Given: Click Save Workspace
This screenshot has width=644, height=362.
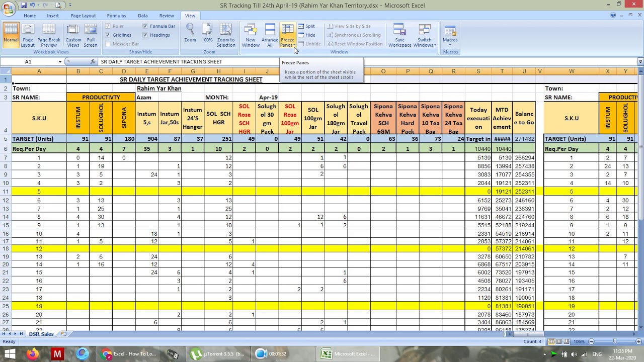Looking at the screenshot, I should point(399,35).
